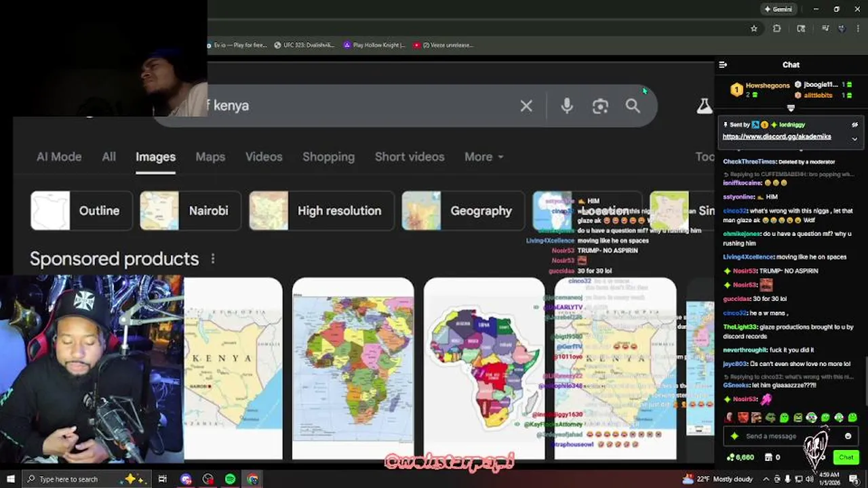The width and height of the screenshot is (868, 488).
Task: Open the Videos results tab
Action: click(x=264, y=157)
